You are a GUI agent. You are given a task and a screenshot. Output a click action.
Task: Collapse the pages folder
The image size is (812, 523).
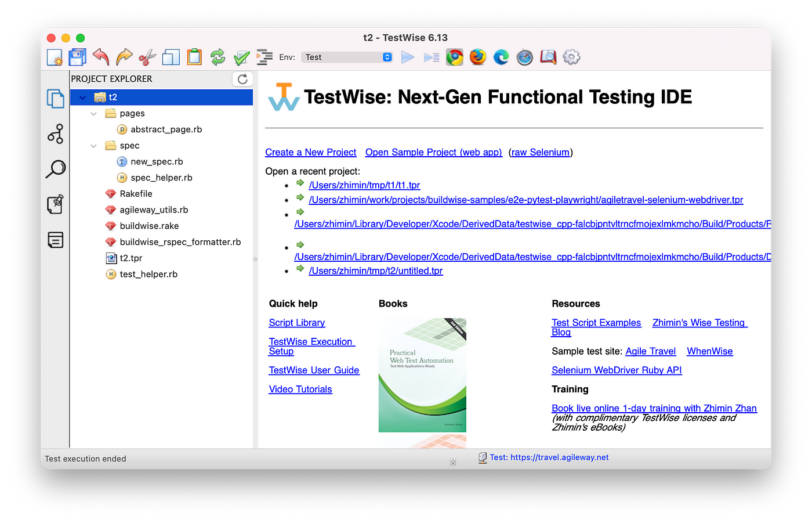93,114
